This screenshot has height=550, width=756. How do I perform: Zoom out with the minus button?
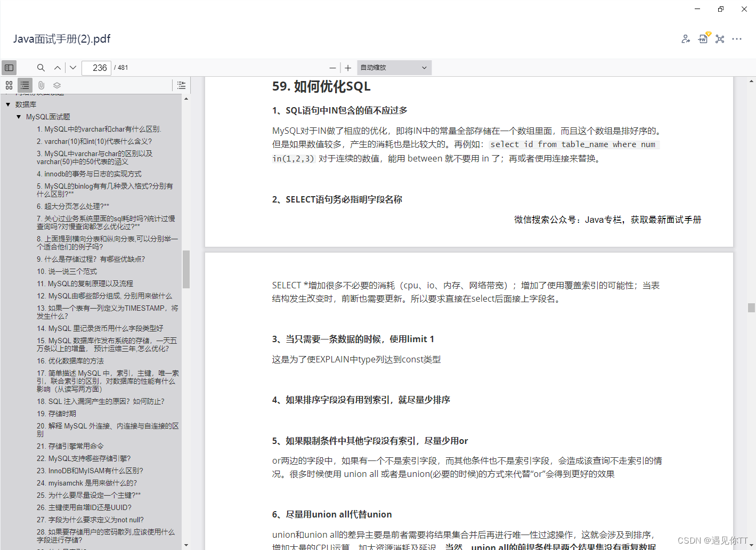(x=332, y=68)
